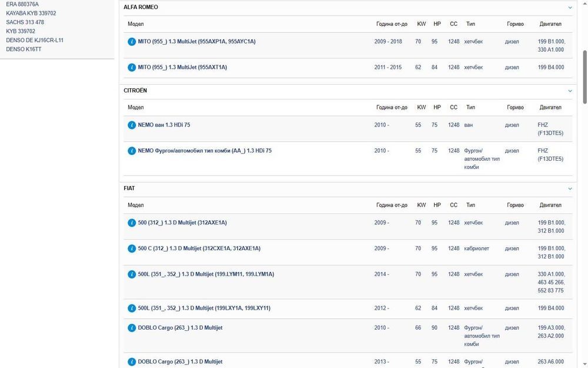The width and height of the screenshot is (588, 368).
Task: Click FIAT section heading
Action: pyautogui.click(x=129, y=188)
